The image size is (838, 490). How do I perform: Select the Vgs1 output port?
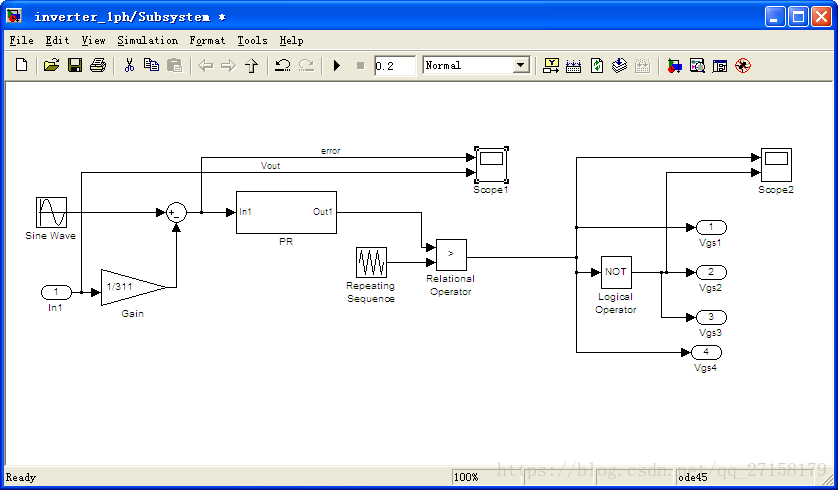coord(711,227)
